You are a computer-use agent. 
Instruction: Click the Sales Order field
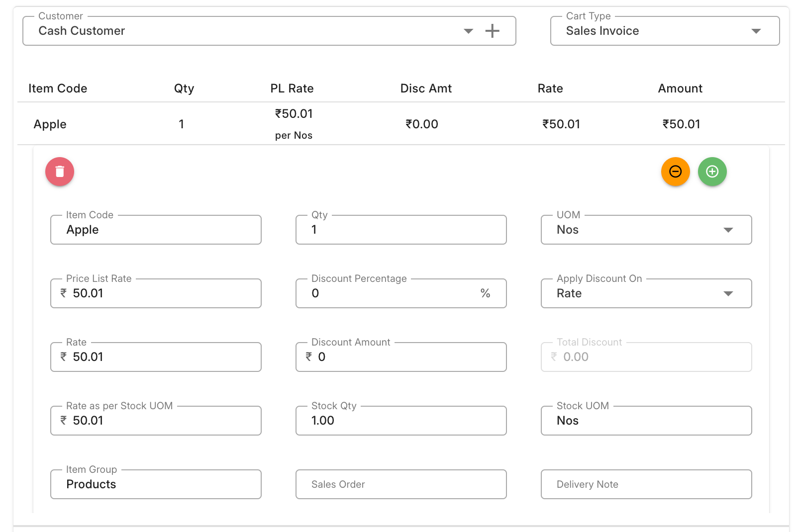(401, 484)
